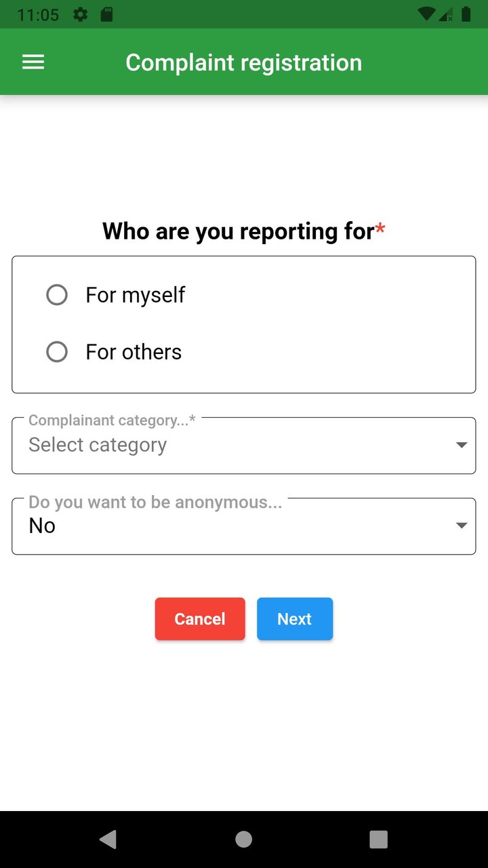The height and width of the screenshot is (868, 488).
Task: Open the anonymous option dropdown arrow
Action: pyautogui.click(x=462, y=526)
